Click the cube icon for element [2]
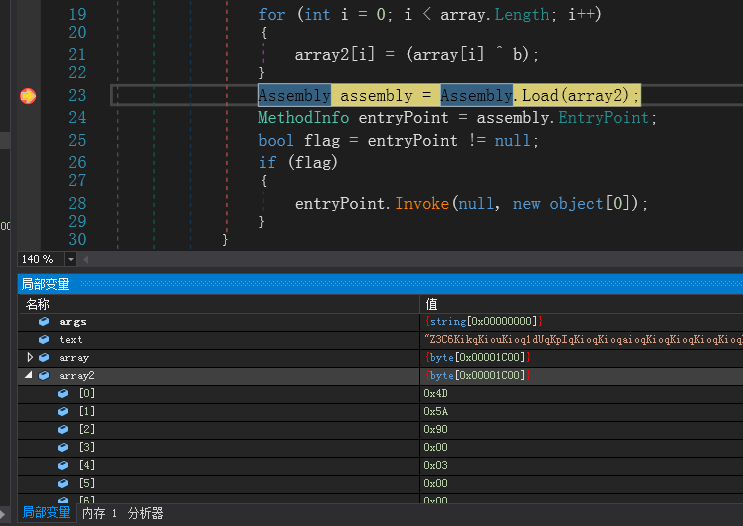This screenshot has width=743, height=526. click(x=63, y=429)
